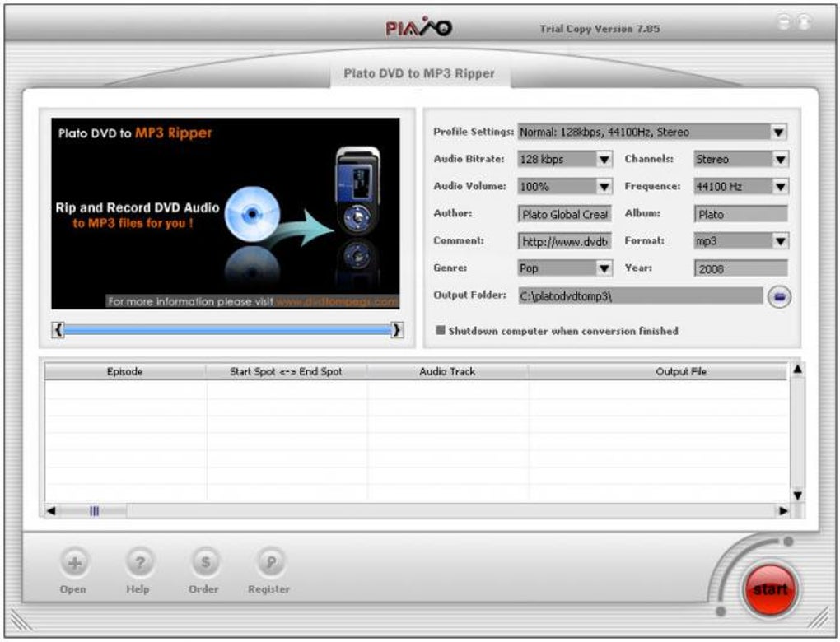Image resolution: width=840 pixels, height=642 pixels.
Task: Click the Comment text field
Action: tap(565, 241)
